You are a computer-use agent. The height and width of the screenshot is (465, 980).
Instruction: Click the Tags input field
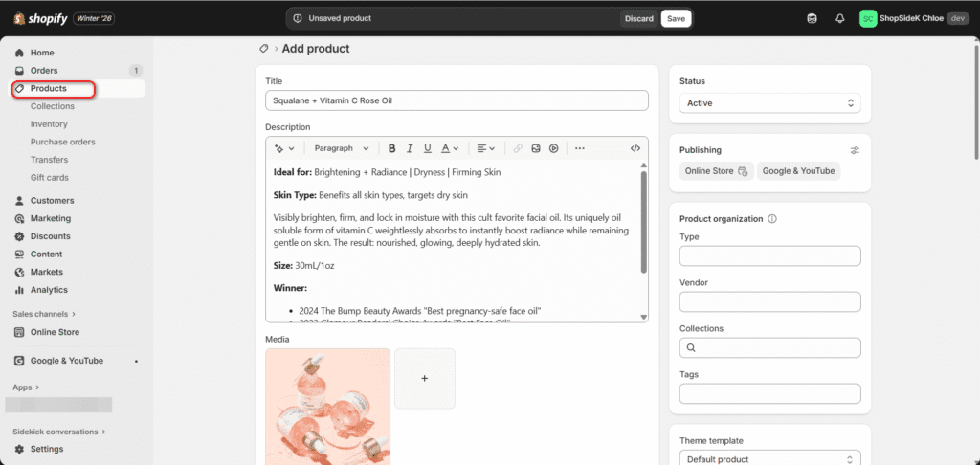tap(770, 394)
